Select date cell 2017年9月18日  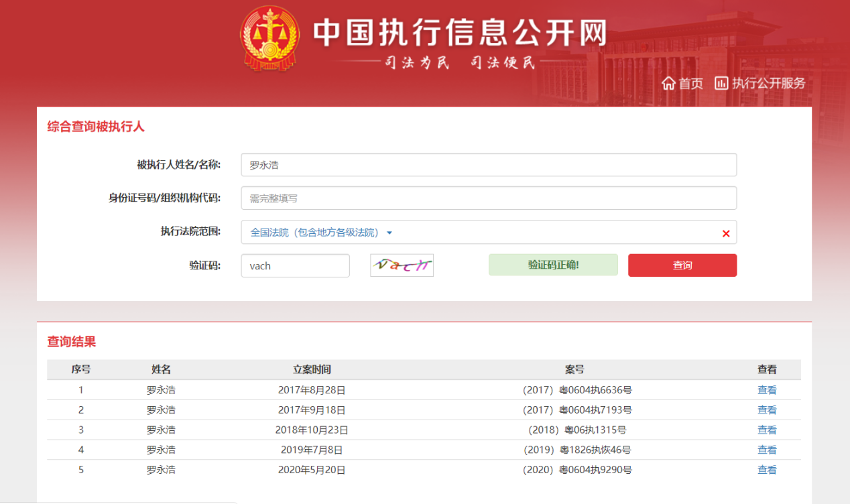312,410
